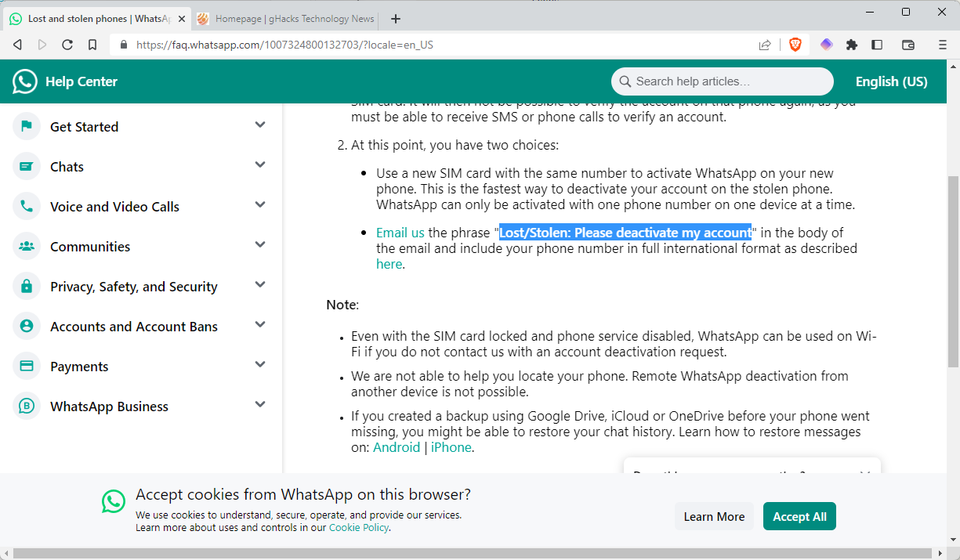This screenshot has height=560, width=960.
Task: Click the share page icon in address bar
Action: tap(765, 45)
